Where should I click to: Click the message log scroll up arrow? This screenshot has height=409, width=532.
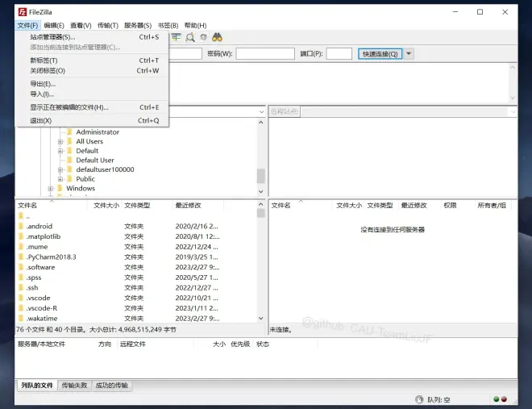click(x=513, y=68)
